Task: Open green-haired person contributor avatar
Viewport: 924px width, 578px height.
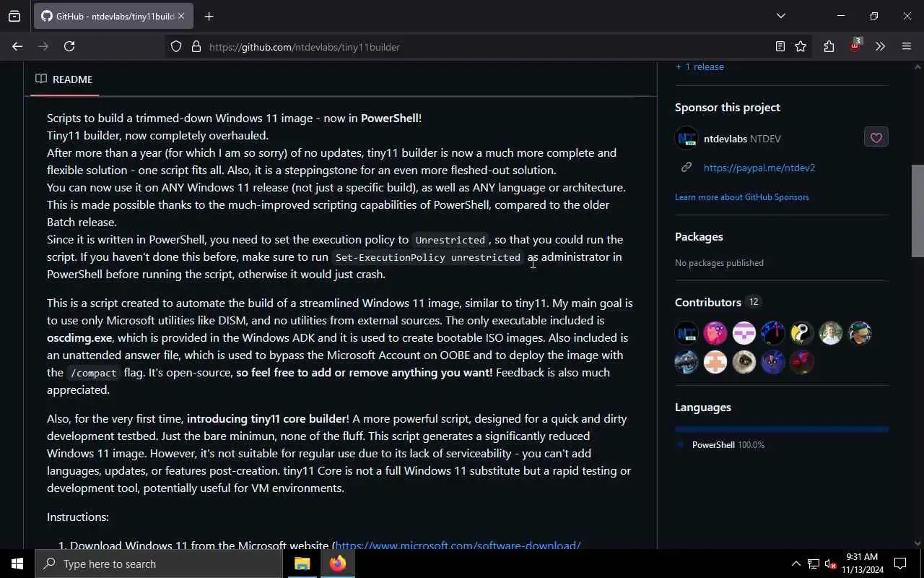Action: (860, 333)
